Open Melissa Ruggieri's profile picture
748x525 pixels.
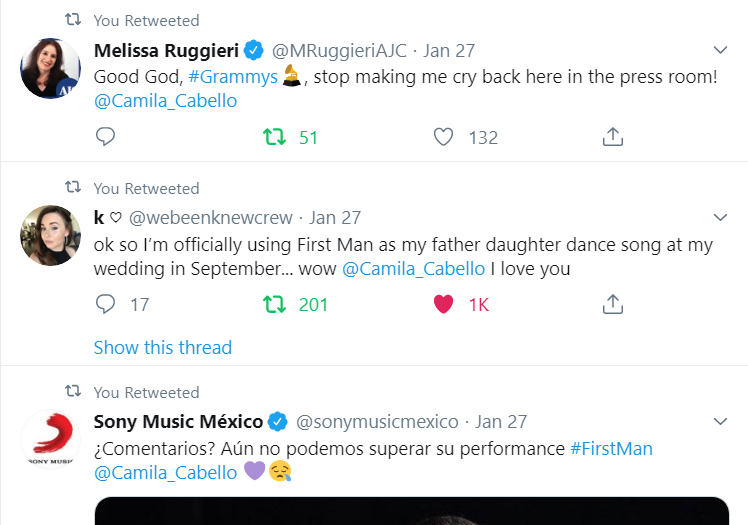point(50,69)
